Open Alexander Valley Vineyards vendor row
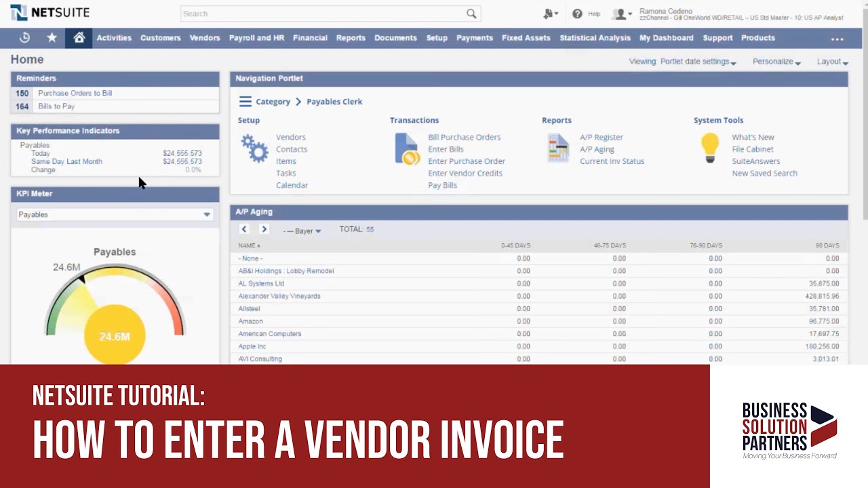868x488 pixels. [279, 296]
